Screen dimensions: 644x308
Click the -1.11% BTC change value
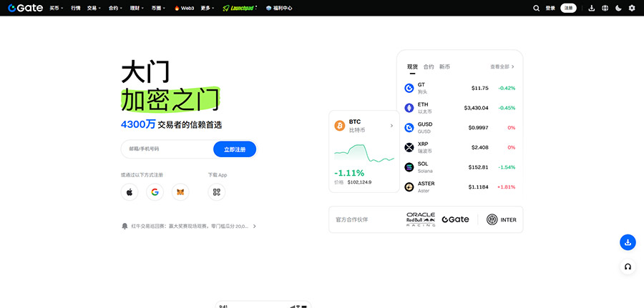[349, 173]
